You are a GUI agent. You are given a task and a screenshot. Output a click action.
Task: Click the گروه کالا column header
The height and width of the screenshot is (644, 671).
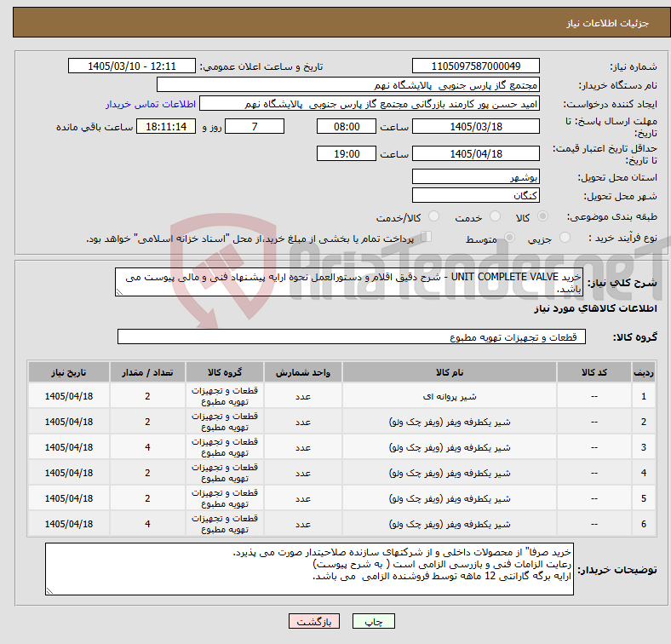coord(225,372)
